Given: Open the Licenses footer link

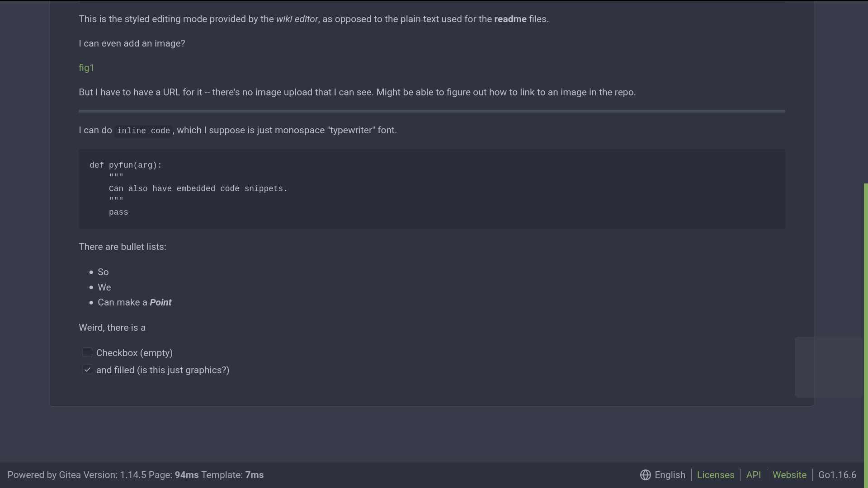Looking at the screenshot, I should [715, 475].
